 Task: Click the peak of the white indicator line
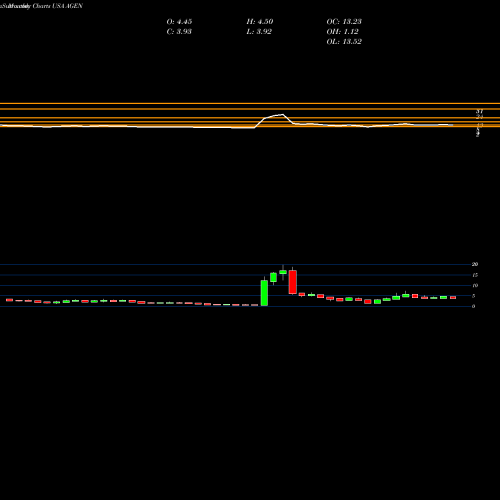pos(283,114)
